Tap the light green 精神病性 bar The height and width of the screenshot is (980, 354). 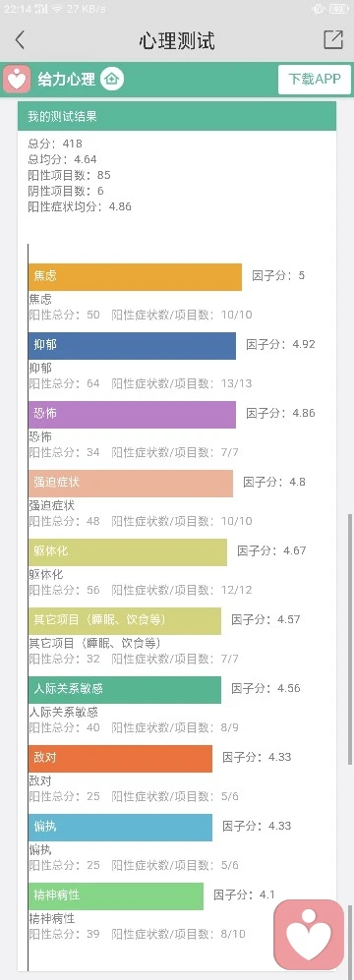tap(116, 895)
